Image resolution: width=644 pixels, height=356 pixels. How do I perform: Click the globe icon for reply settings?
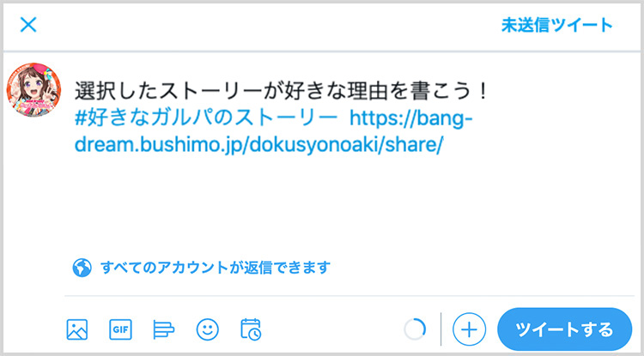82,268
